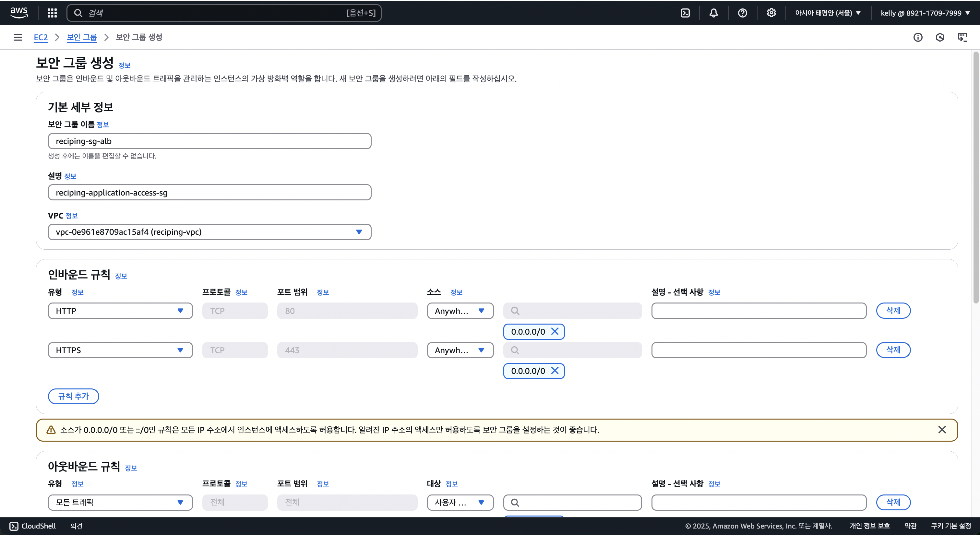Open the notifications bell
Viewport: 980px width, 535px height.
[713, 13]
